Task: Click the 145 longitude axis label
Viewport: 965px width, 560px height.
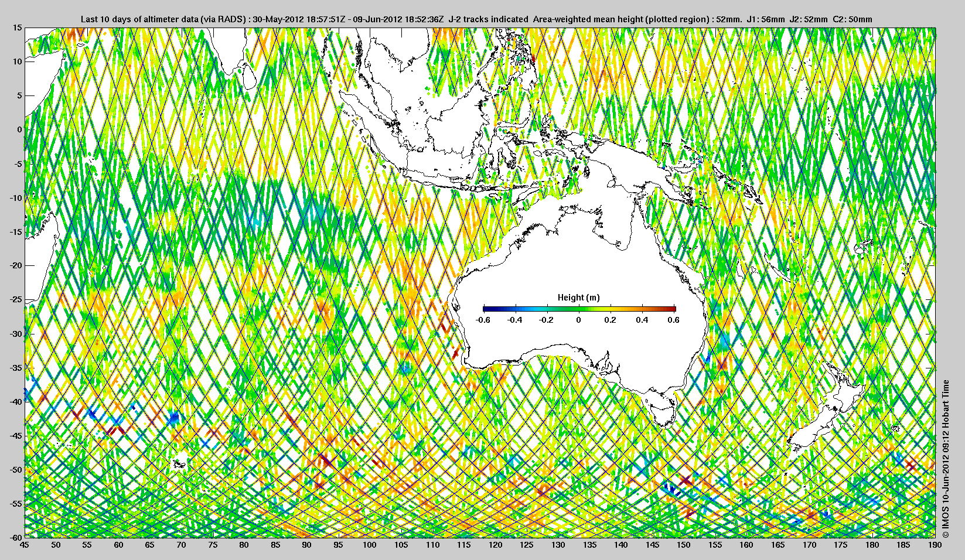Action: click(x=652, y=545)
